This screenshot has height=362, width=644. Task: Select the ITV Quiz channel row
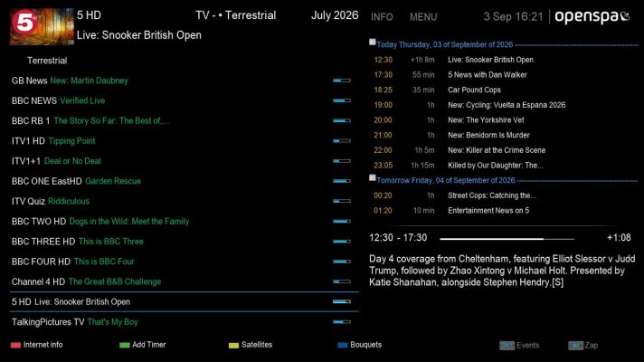[184, 201]
